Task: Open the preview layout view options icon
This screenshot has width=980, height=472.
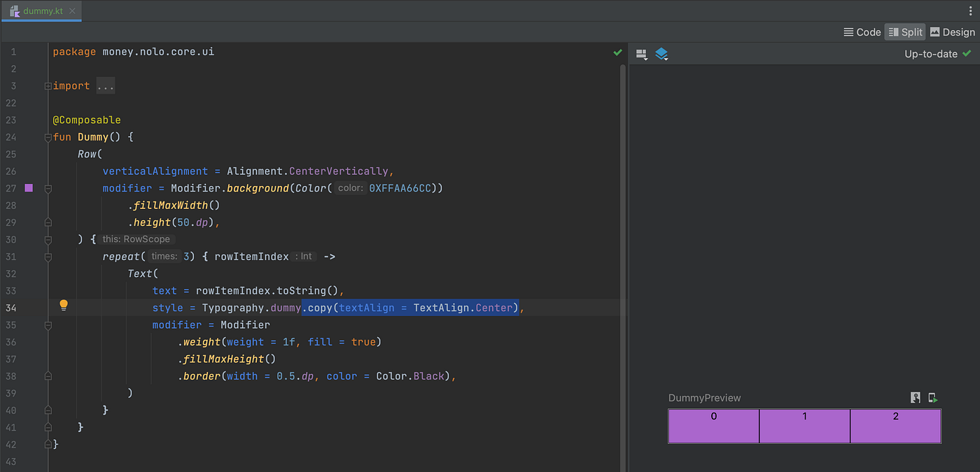Action: [x=641, y=53]
